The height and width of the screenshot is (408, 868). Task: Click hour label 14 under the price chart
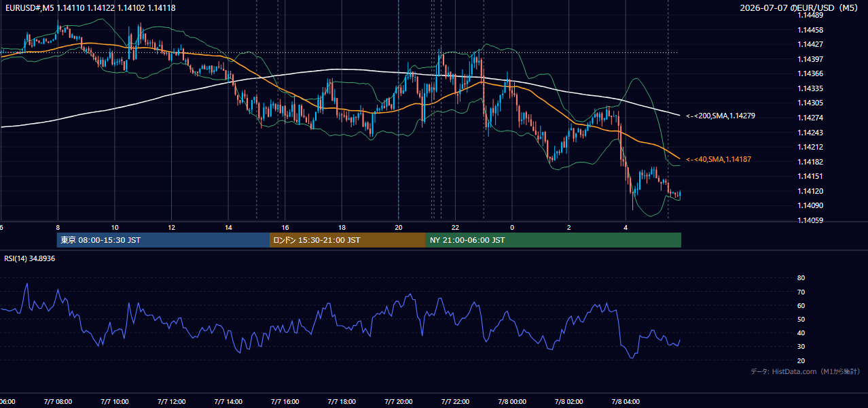click(228, 228)
